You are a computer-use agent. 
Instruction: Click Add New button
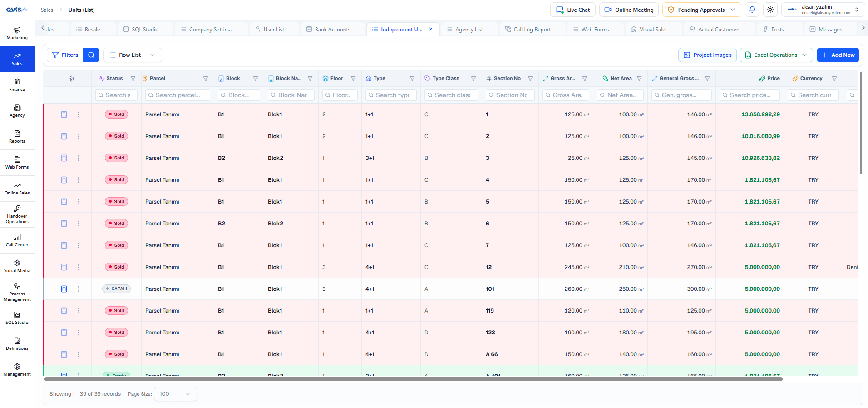(838, 55)
